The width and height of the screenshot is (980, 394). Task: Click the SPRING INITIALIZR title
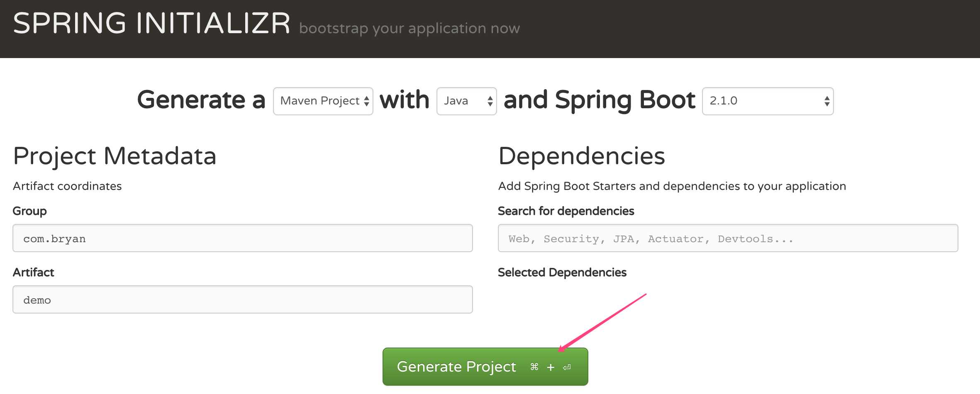pyautogui.click(x=152, y=23)
